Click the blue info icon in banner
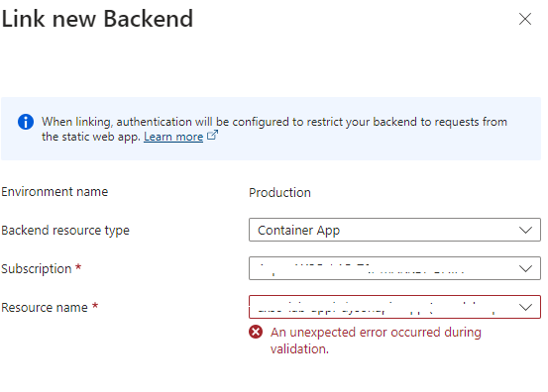548x392 pixels. click(x=26, y=122)
